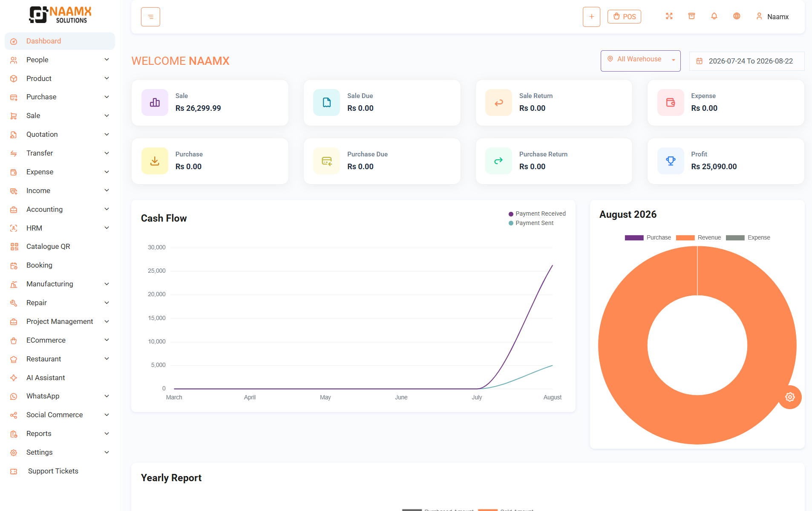The image size is (812, 511).
Task: Open Support Tickets page
Action: [x=60, y=471]
